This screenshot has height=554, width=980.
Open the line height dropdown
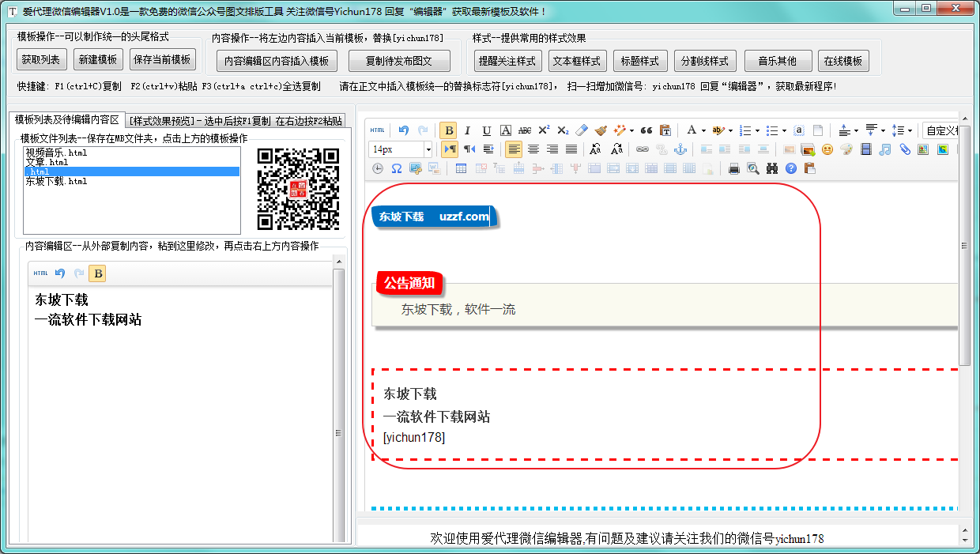coord(910,130)
